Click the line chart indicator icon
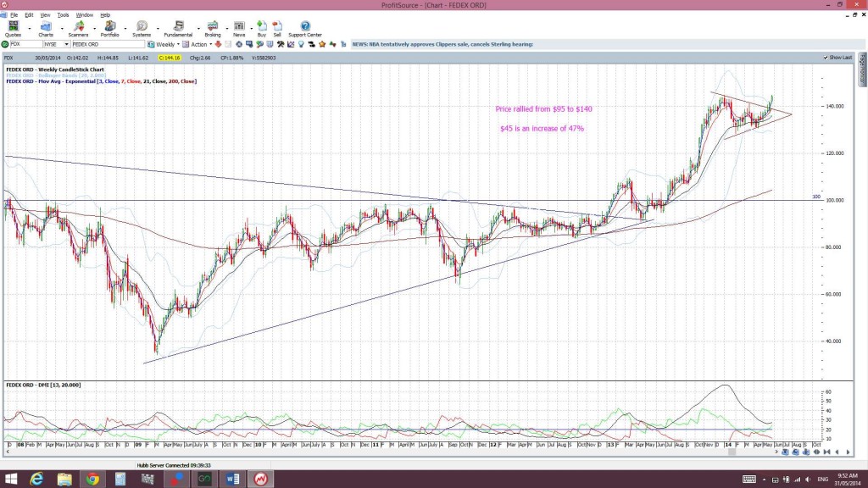 click(291, 44)
